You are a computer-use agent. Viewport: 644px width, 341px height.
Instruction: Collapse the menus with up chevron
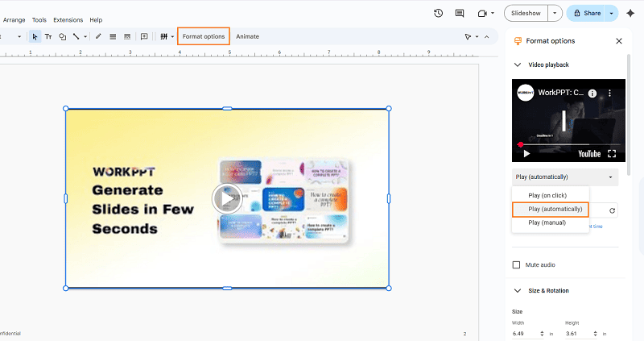click(487, 36)
